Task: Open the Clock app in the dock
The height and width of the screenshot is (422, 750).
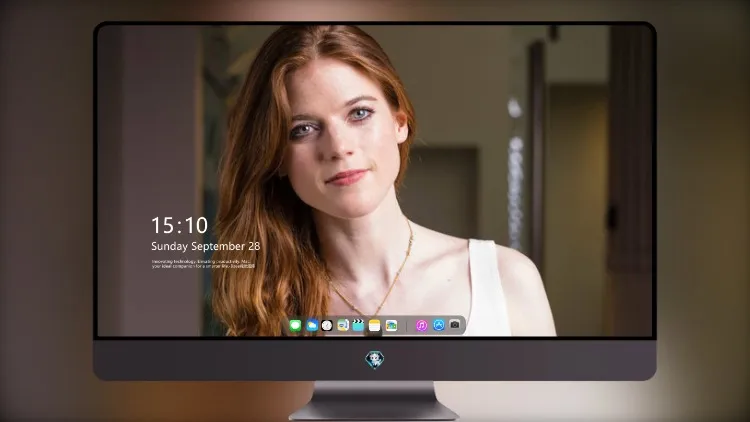Action: pos(327,326)
